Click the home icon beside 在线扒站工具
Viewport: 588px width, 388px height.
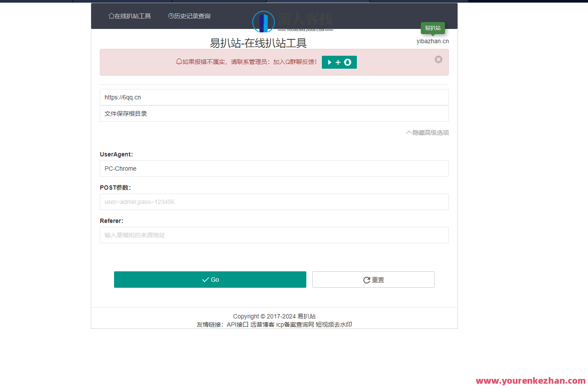(x=111, y=16)
